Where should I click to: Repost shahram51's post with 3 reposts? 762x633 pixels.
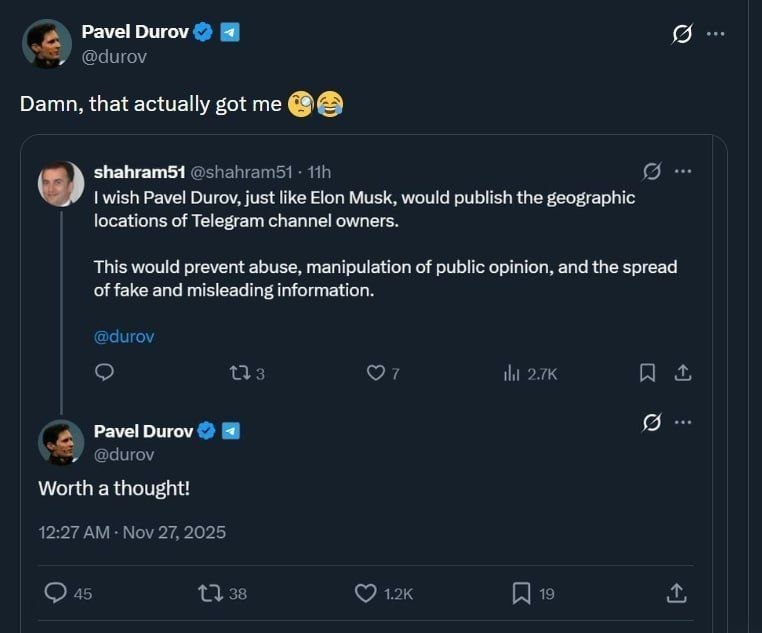[x=239, y=373]
